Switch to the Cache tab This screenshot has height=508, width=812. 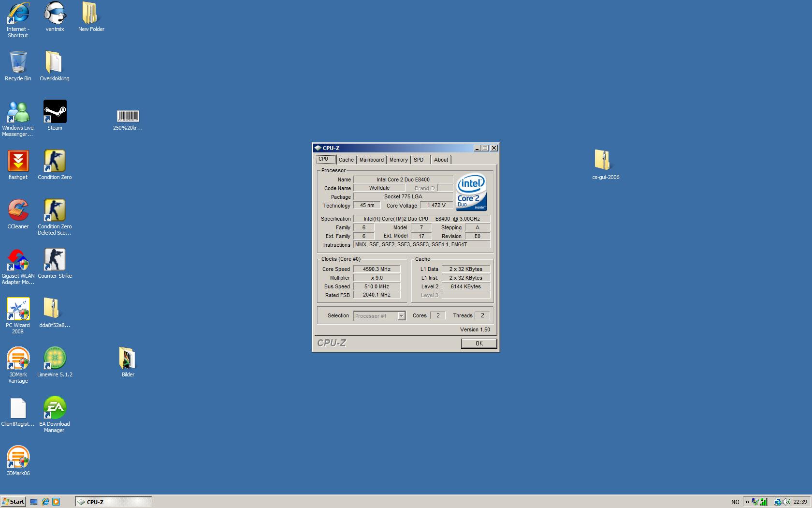coord(346,160)
